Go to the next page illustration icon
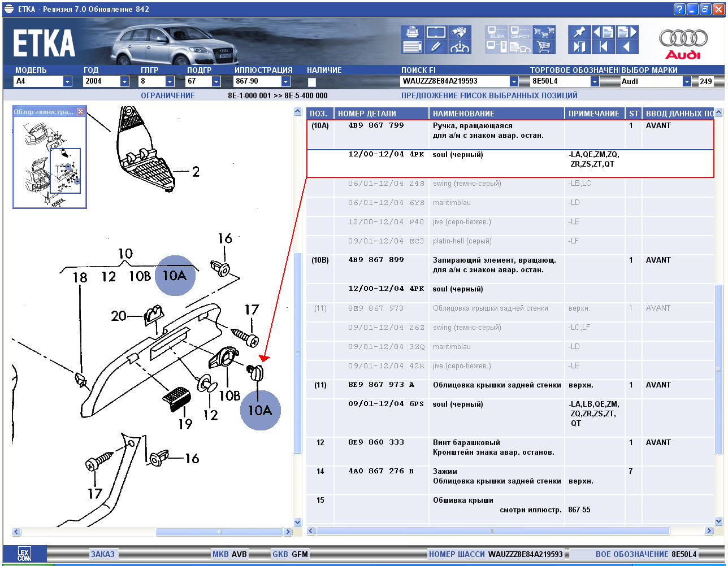Viewport: 728px width, 566px height. [x=627, y=32]
